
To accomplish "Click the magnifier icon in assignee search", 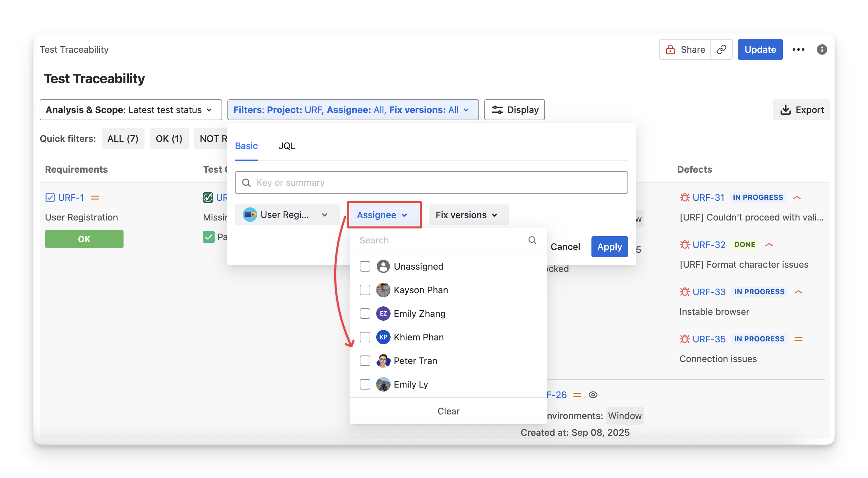I will (532, 240).
